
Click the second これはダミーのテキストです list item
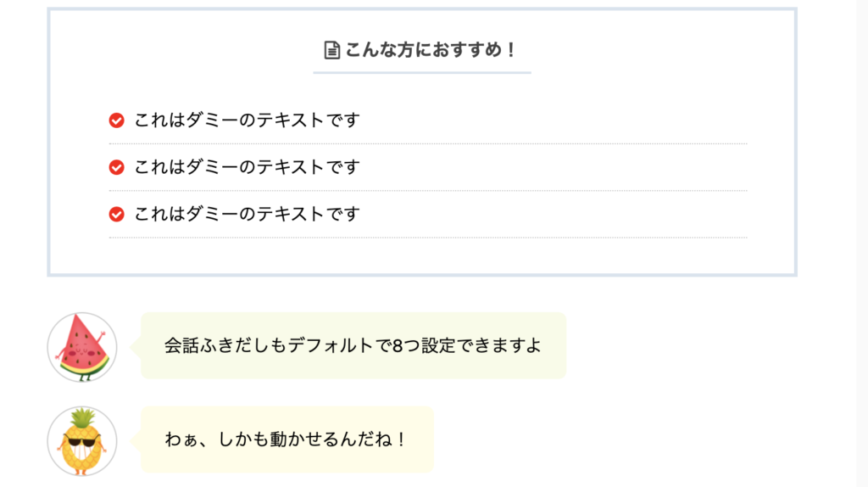click(x=428, y=167)
